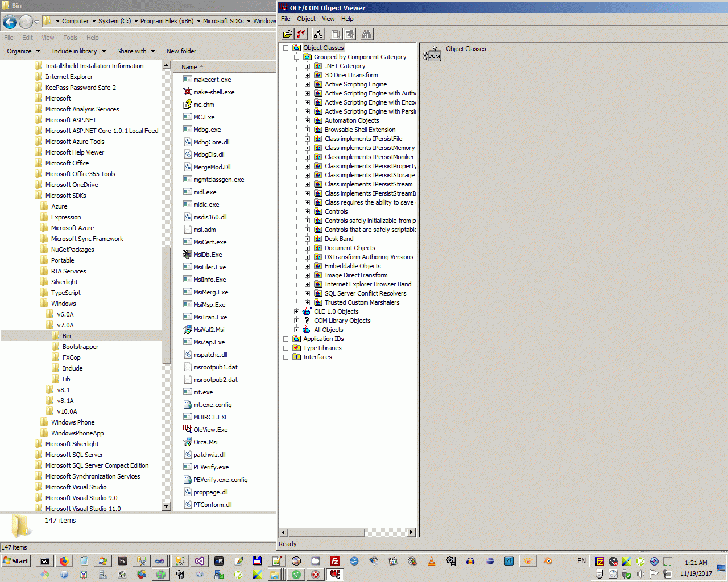Expand the Automation Objects node
This screenshot has height=582, width=728.
[307, 120]
